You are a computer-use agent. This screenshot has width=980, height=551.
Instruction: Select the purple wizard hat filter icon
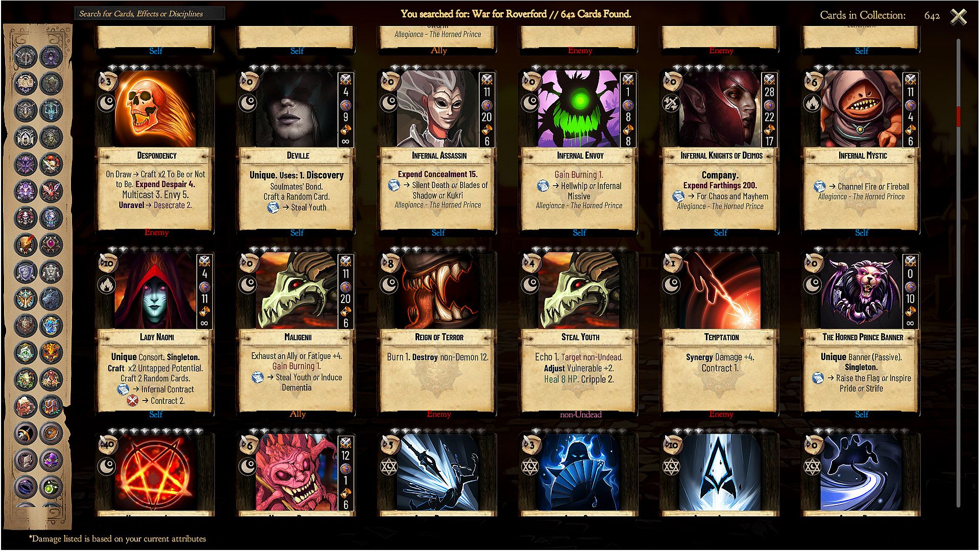(51, 461)
